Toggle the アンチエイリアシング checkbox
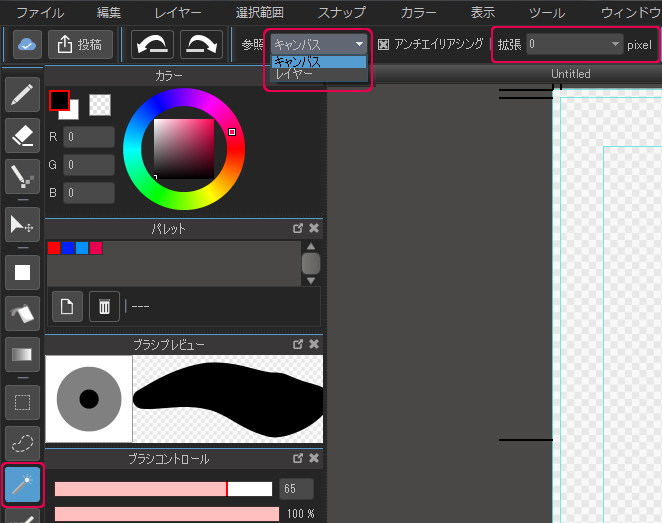This screenshot has width=662, height=523. click(x=383, y=45)
